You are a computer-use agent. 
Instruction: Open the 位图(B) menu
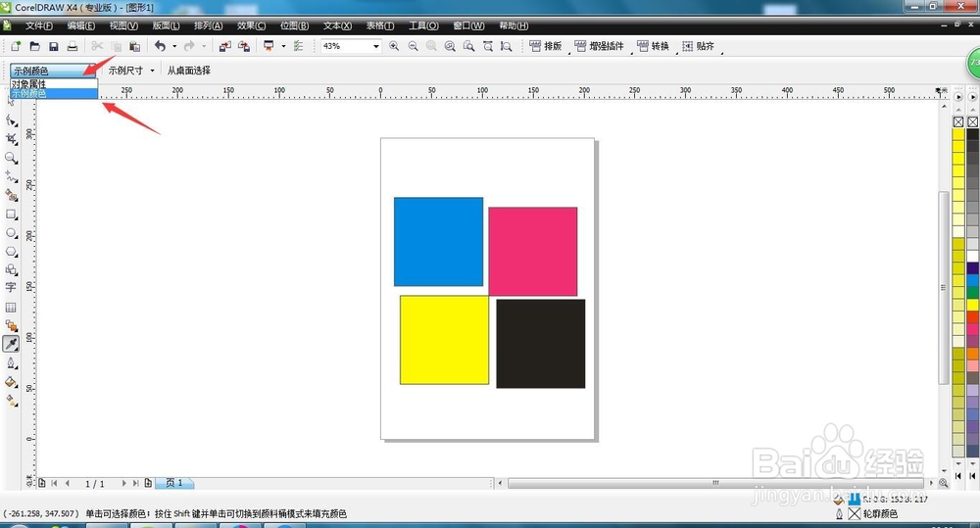pos(294,25)
